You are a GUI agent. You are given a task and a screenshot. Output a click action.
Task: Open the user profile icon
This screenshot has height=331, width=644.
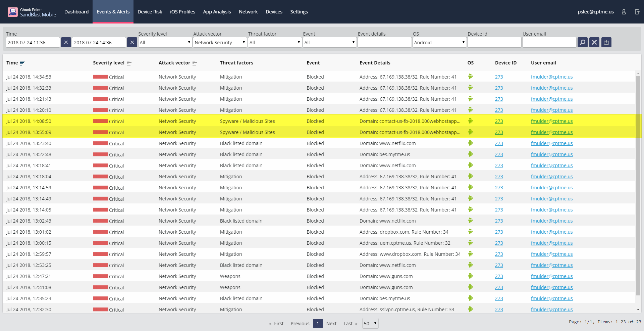[x=624, y=12]
